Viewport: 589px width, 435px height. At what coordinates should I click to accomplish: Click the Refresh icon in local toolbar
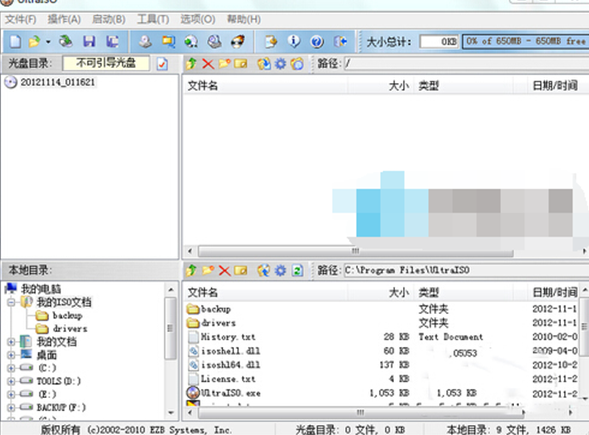pos(298,270)
